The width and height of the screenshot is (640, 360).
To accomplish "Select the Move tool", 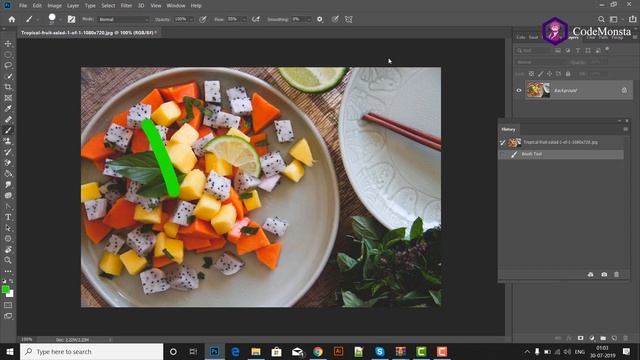I will pos(8,44).
